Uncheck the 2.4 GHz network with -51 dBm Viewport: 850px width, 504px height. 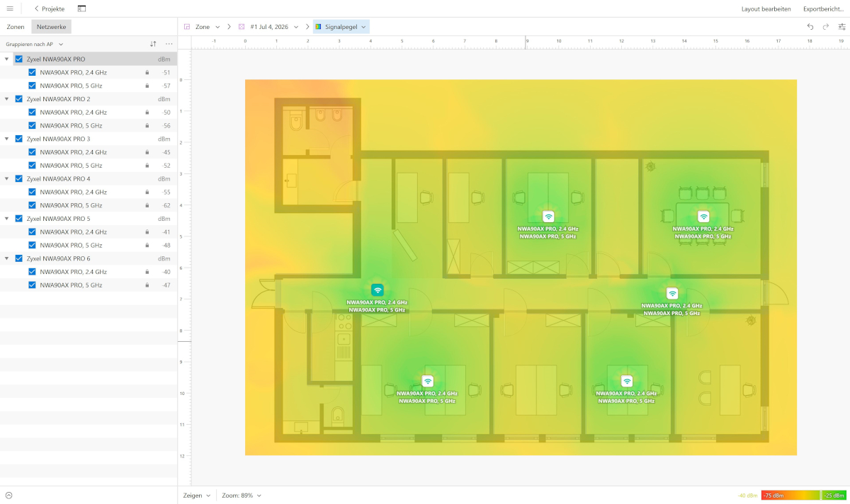click(32, 72)
